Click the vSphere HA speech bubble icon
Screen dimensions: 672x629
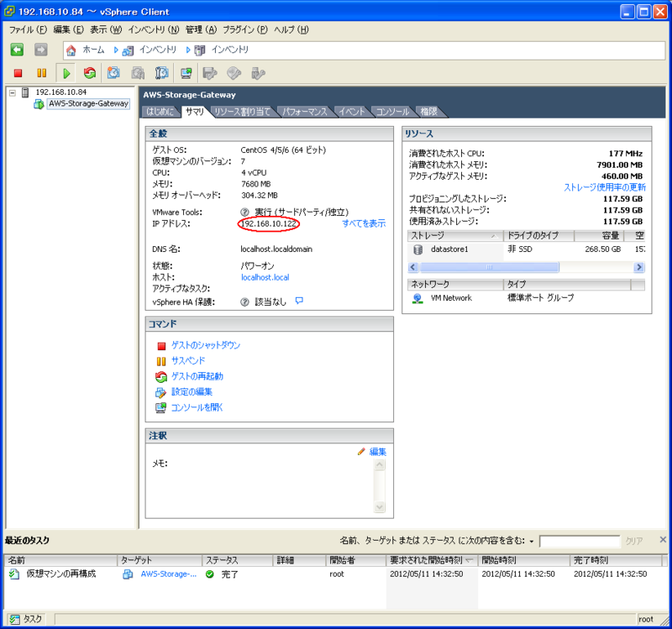click(x=299, y=301)
